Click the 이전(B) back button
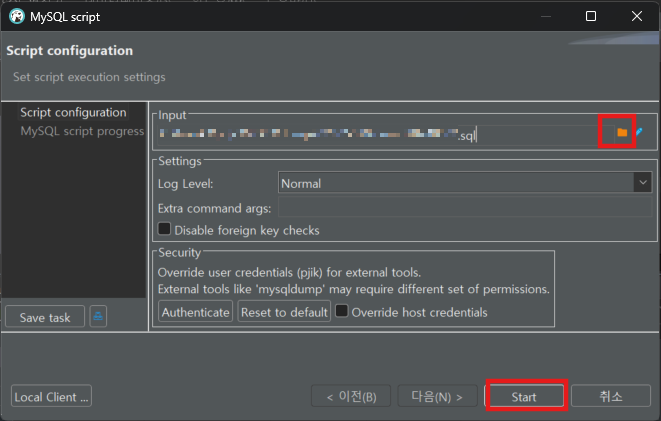The image size is (661, 421). (351, 396)
